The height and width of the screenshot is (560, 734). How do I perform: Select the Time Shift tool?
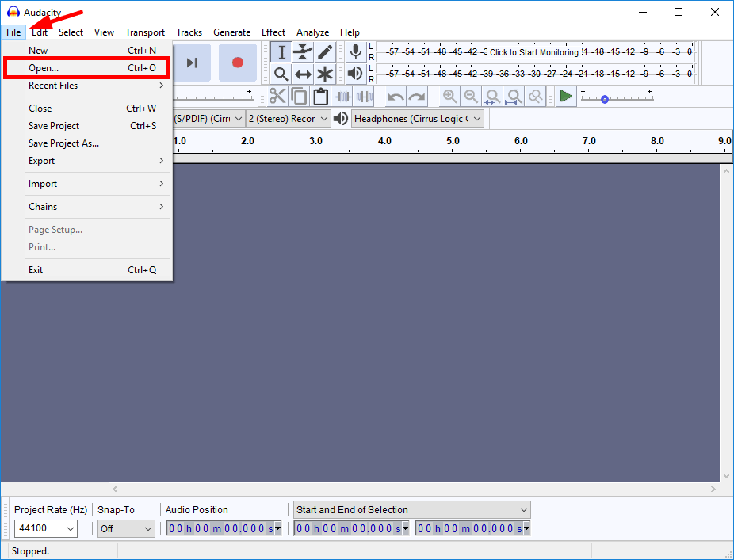tap(303, 74)
